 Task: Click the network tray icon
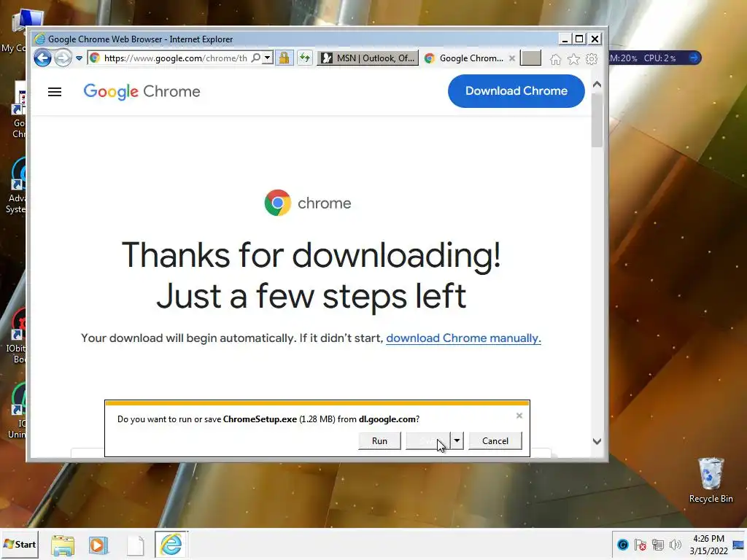(x=658, y=545)
